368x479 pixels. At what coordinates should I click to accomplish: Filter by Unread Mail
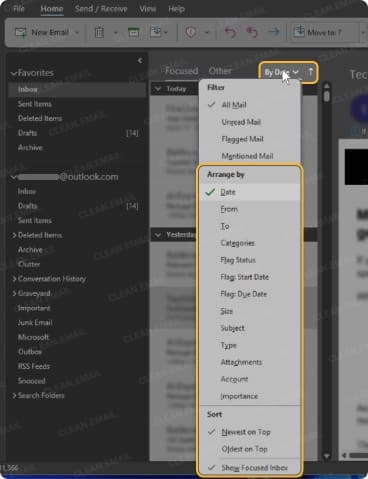[249, 122]
